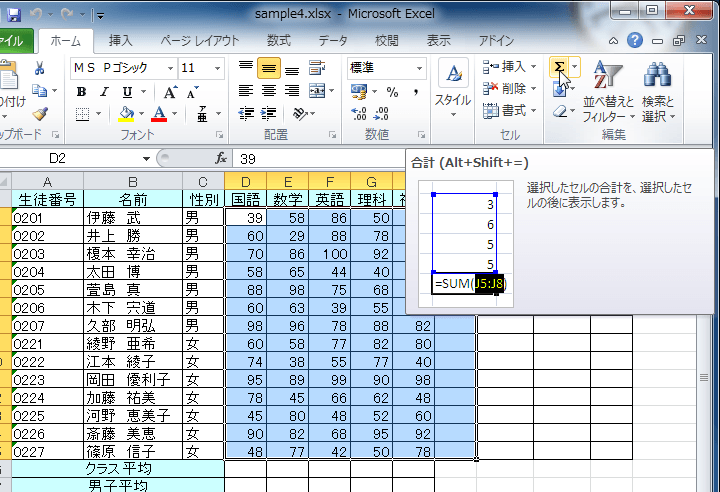720x492 pixels.
Task: Switch to the 校閲 tab
Action: click(387, 41)
